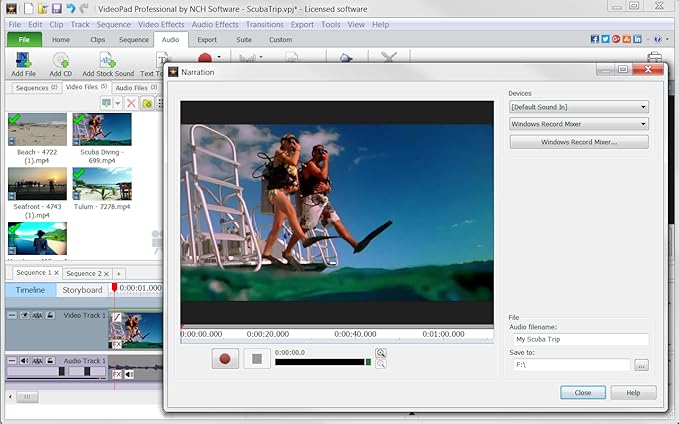Click the zoom in magnifier icon

tap(381, 353)
